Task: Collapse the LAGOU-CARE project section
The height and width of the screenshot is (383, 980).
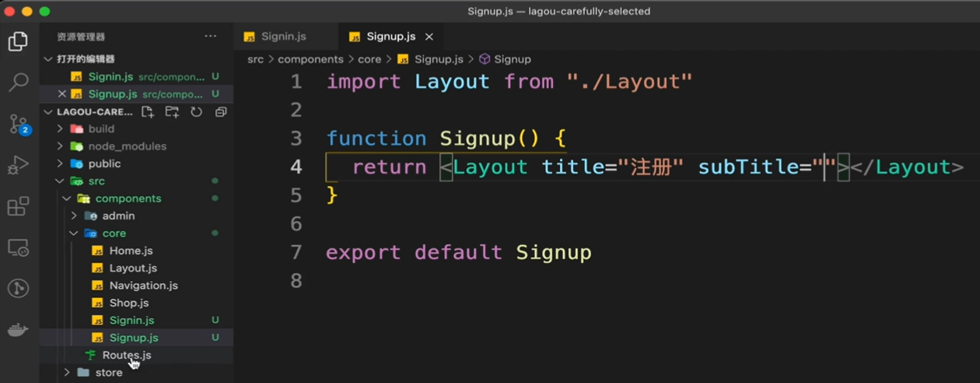Action: click(48, 112)
